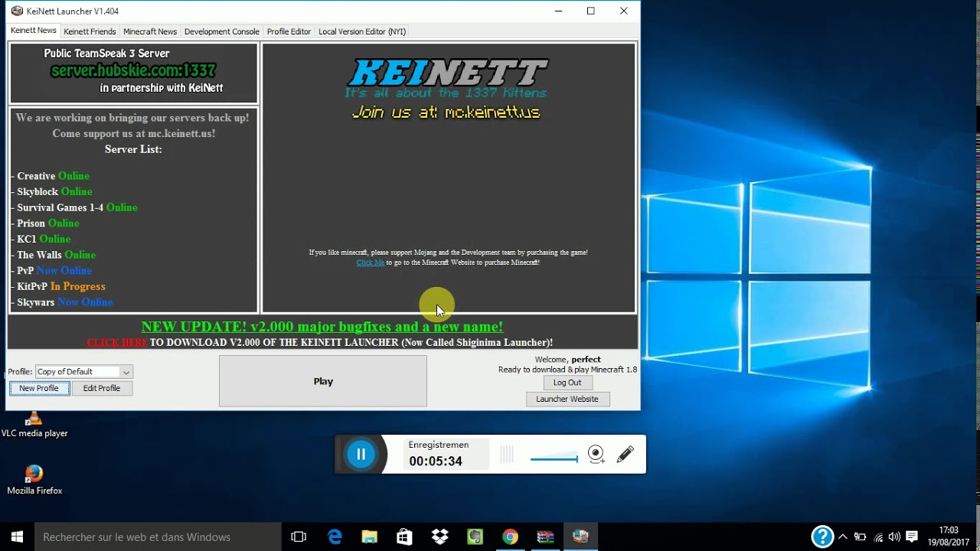Image resolution: width=980 pixels, height=551 pixels.
Task: Click the KeiNett logo banner
Action: pos(448,73)
